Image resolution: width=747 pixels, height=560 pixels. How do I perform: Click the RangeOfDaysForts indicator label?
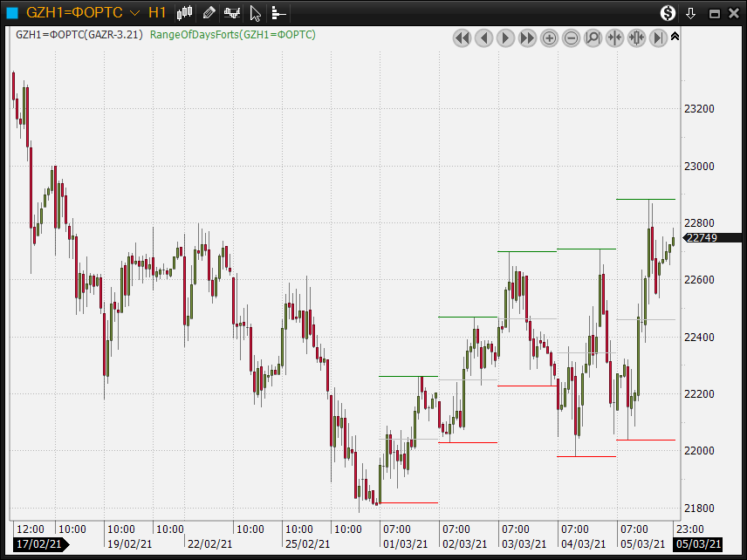point(233,34)
